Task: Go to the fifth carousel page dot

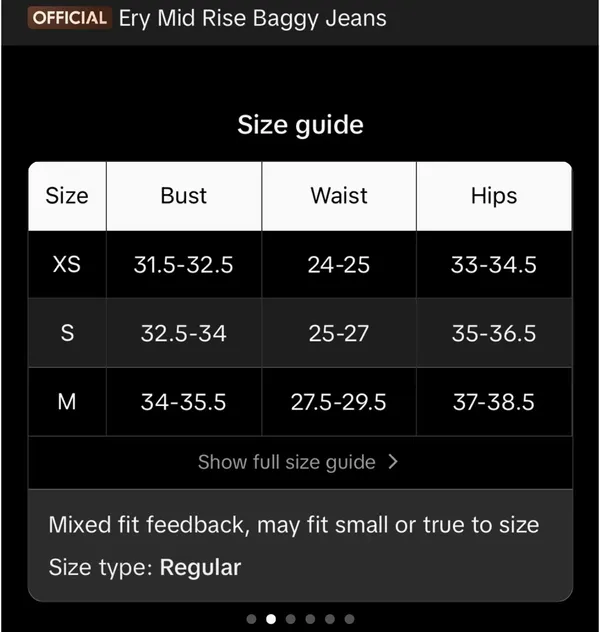Action: [x=330, y=619]
